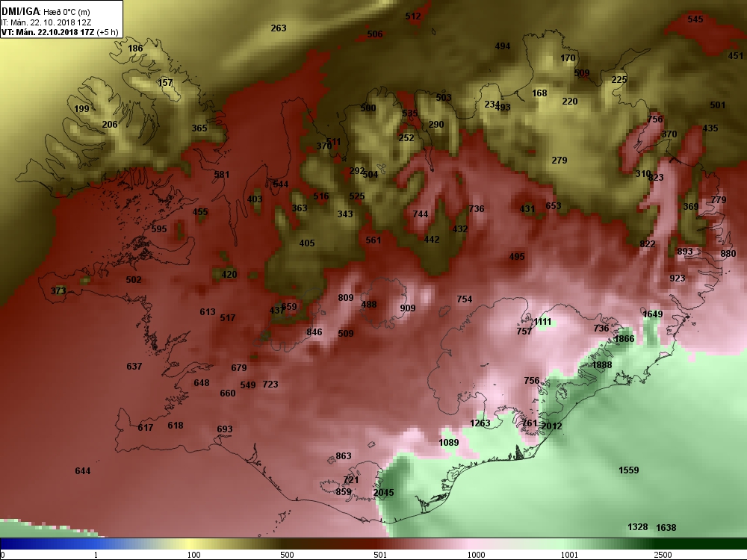Click the map value 494

coord(502,46)
